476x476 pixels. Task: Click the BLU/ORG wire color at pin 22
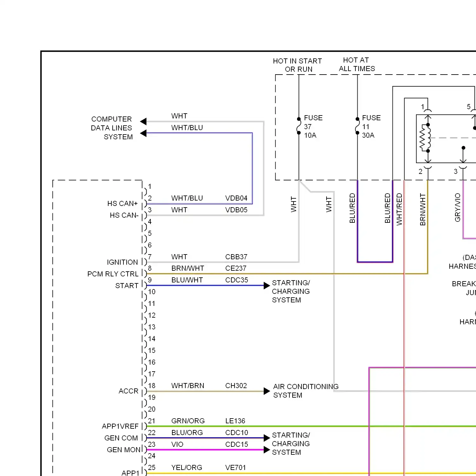[187, 433]
